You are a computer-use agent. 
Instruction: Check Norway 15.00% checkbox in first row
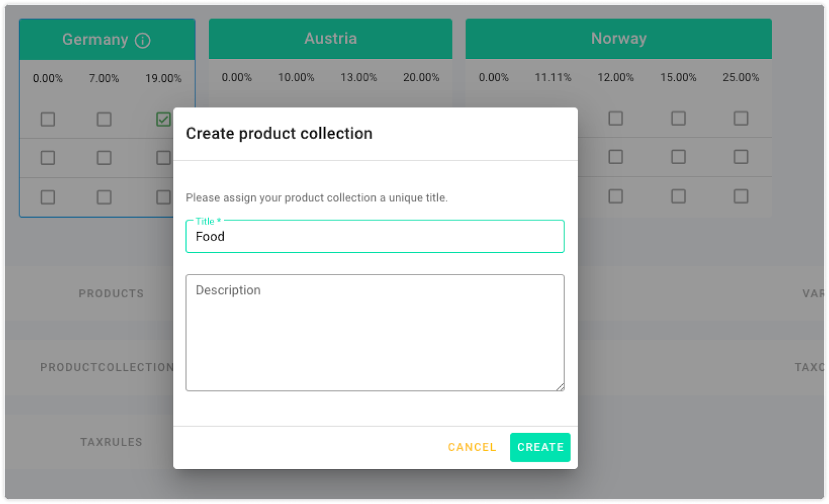tap(678, 119)
